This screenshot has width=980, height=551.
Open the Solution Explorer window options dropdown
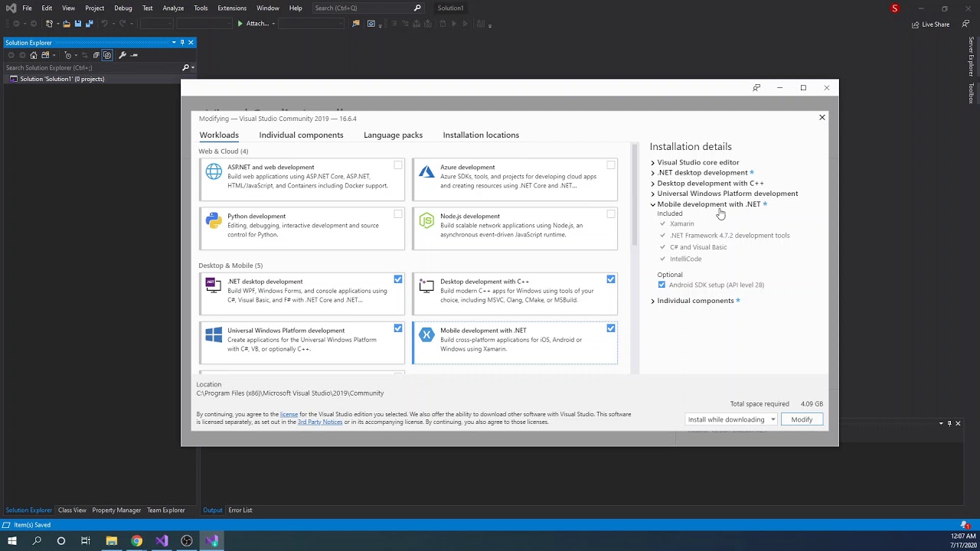click(174, 42)
